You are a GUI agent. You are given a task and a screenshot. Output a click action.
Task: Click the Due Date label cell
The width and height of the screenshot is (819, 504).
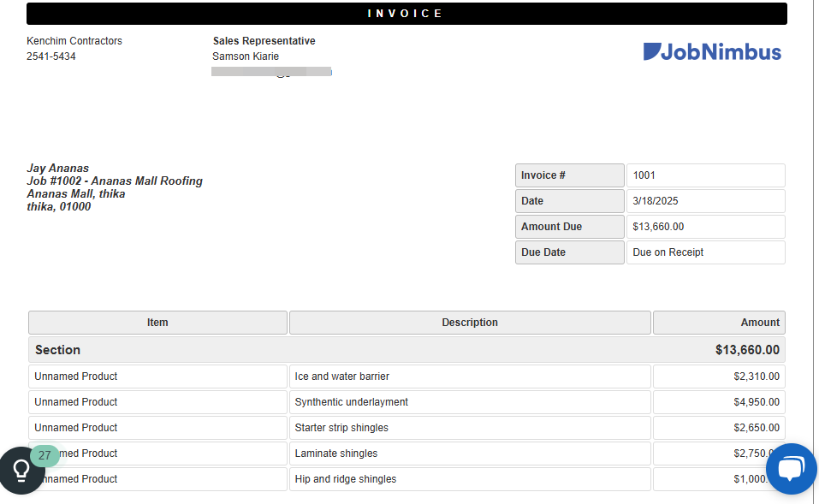click(x=570, y=252)
